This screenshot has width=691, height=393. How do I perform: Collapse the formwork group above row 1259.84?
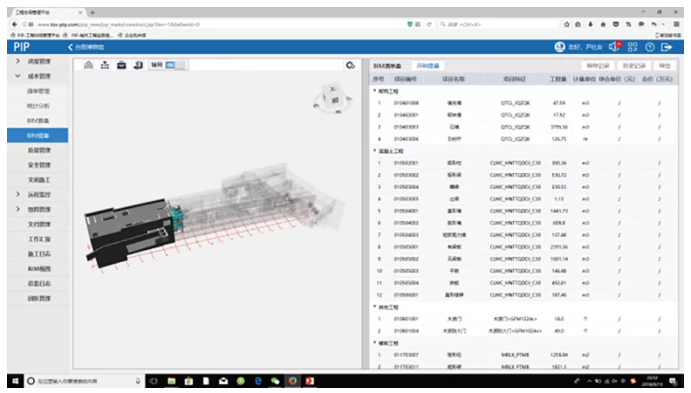pyautogui.click(x=375, y=343)
